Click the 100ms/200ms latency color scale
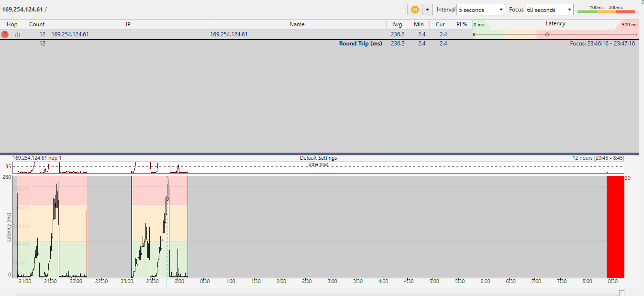 (x=606, y=10)
